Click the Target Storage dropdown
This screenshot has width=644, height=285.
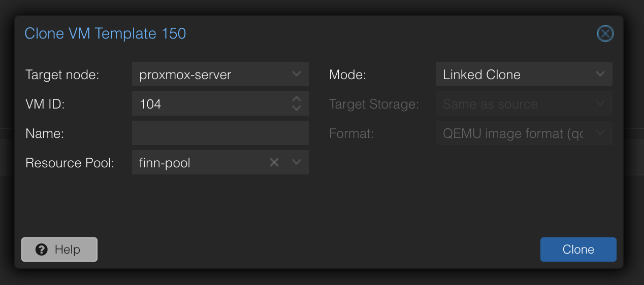[524, 104]
